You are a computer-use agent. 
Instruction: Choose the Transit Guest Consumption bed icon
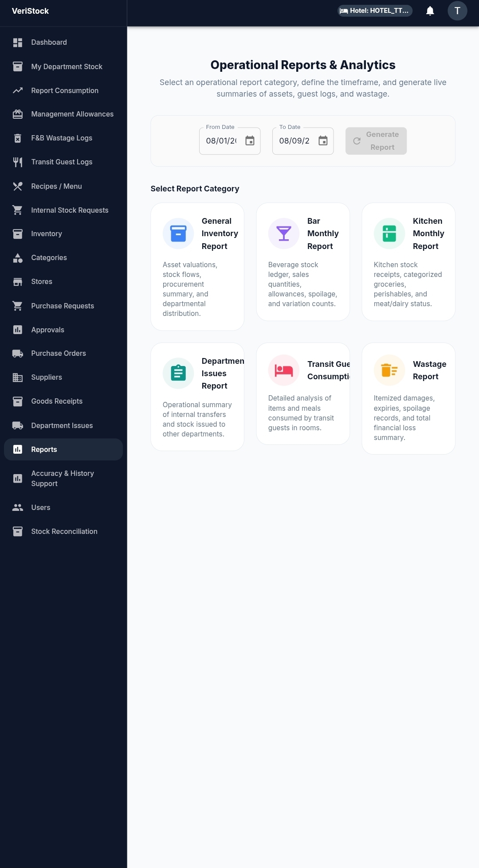[284, 370]
